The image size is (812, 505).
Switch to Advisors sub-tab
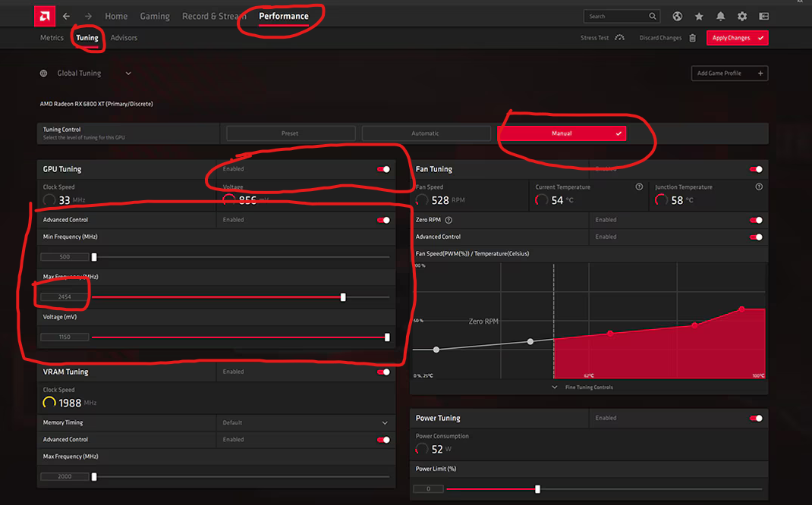pyautogui.click(x=124, y=38)
